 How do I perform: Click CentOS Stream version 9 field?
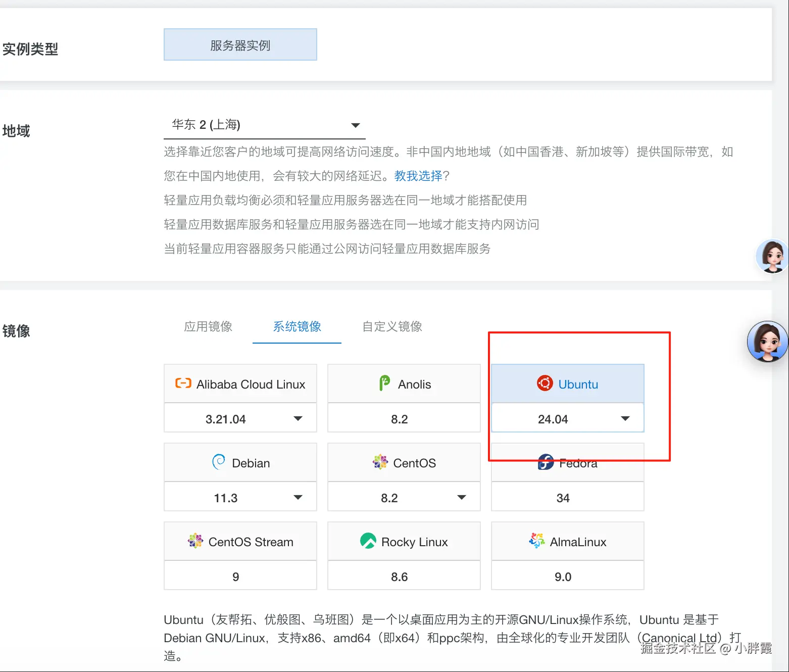(x=240, y=577)
